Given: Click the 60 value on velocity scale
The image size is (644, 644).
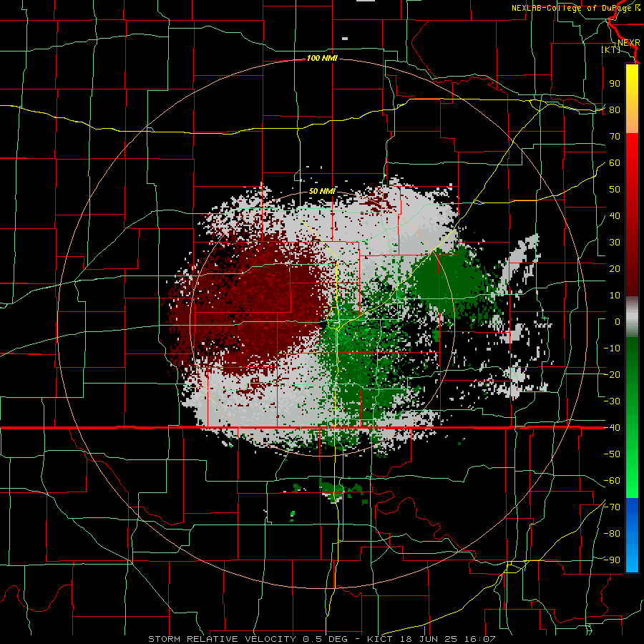Looking at the screenshot, I should 615,163.
